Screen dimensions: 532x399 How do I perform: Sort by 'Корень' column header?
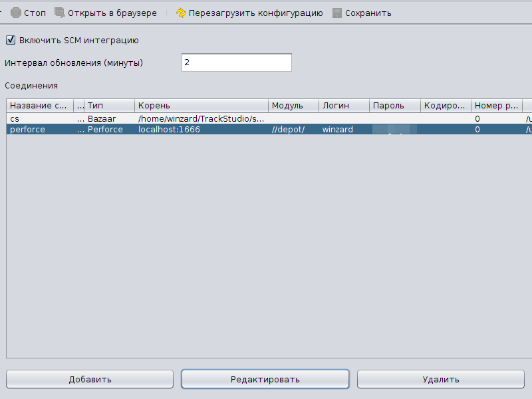point(201,106)
